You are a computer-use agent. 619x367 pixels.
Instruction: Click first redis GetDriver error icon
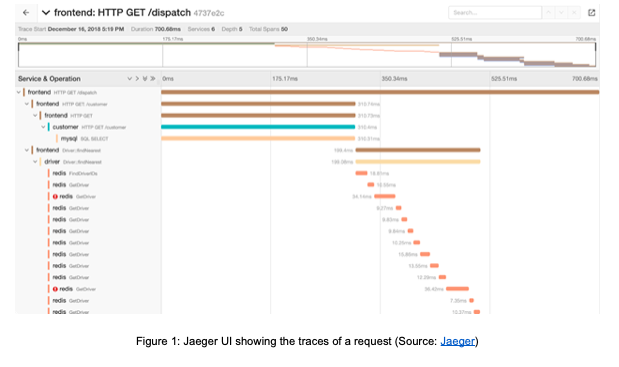(55, 197)
